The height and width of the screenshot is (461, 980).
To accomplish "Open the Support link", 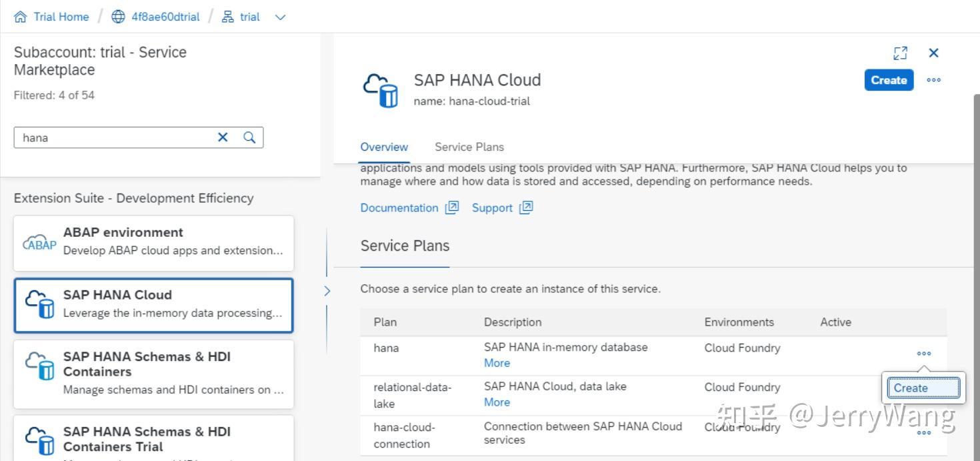I will click(492, 207).
